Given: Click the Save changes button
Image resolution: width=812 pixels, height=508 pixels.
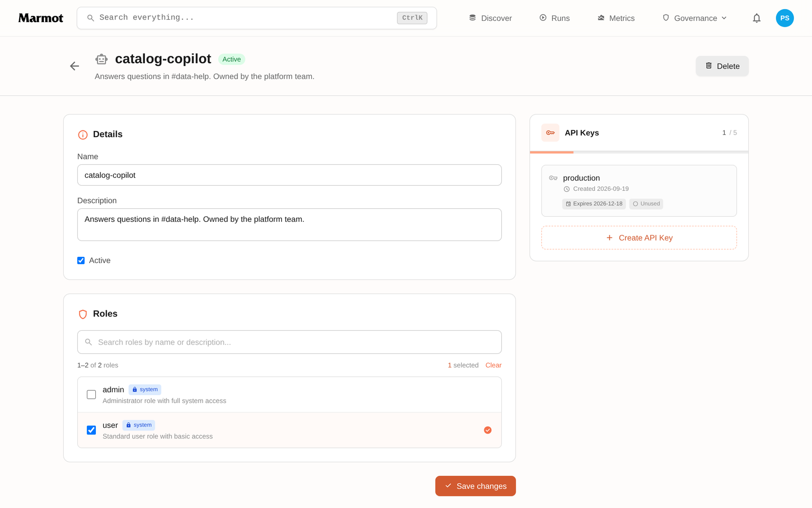Looking at the screenshot, I should pyautogui.click(x=475, y=486).
